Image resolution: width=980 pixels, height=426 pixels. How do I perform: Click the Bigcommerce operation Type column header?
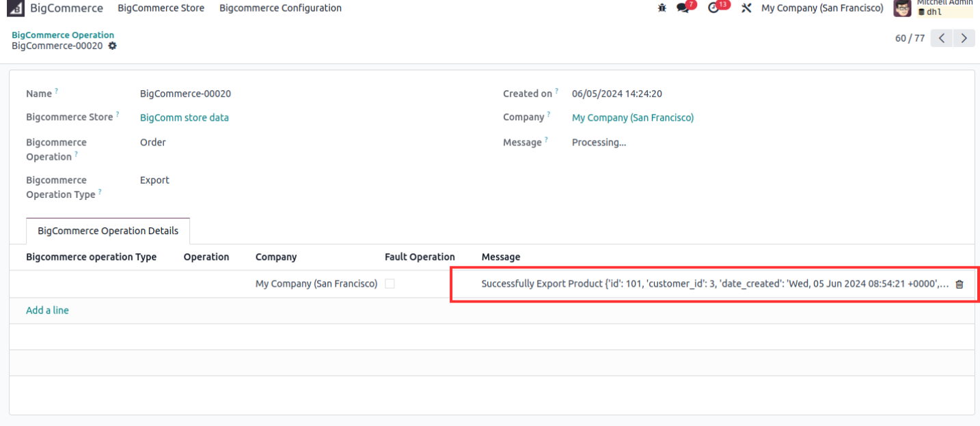(x=91, y=257)
